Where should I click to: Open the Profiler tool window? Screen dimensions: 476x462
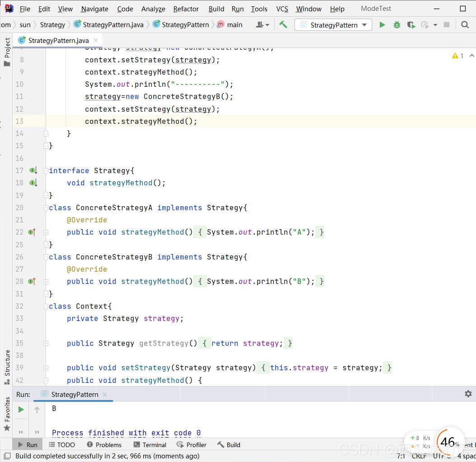[191, 445]
